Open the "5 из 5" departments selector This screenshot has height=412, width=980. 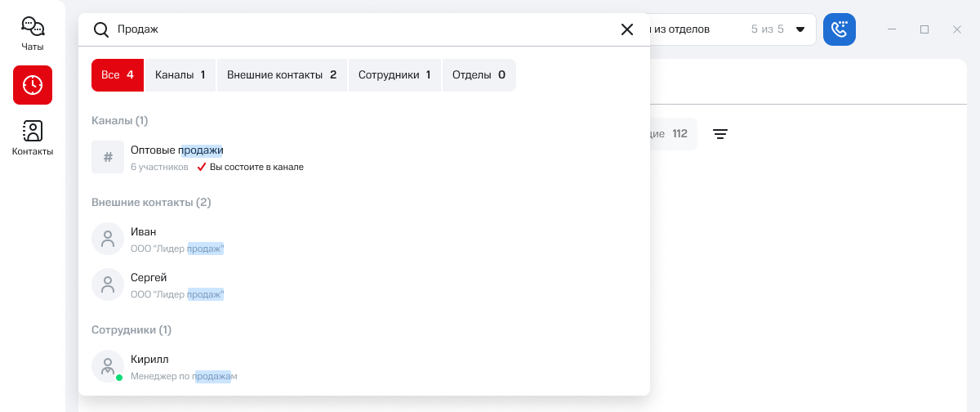(767, 29)
